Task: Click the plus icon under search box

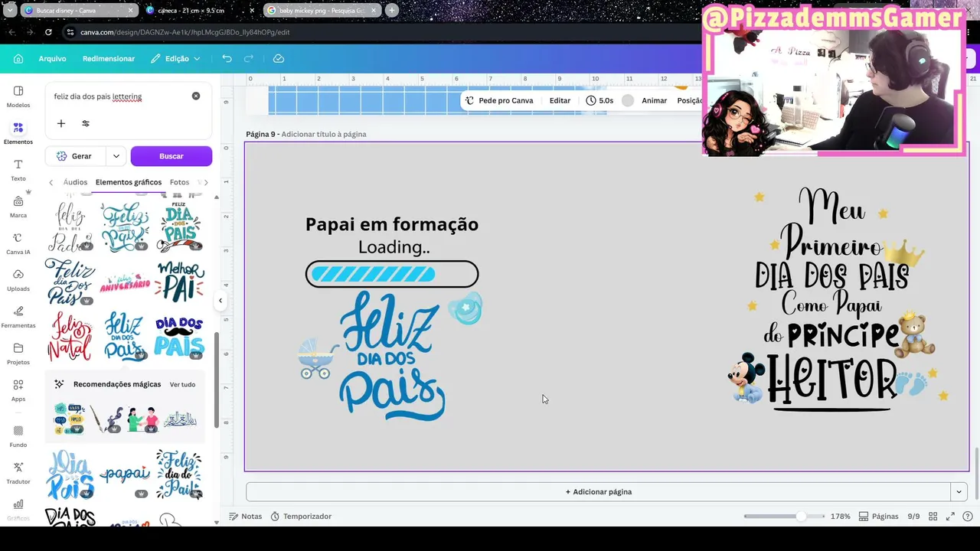Action: [x=61, y=123]
